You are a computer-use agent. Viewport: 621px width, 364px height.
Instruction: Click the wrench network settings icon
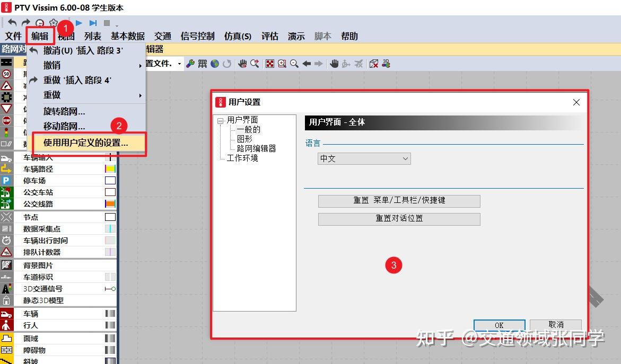tap(191, 64)
